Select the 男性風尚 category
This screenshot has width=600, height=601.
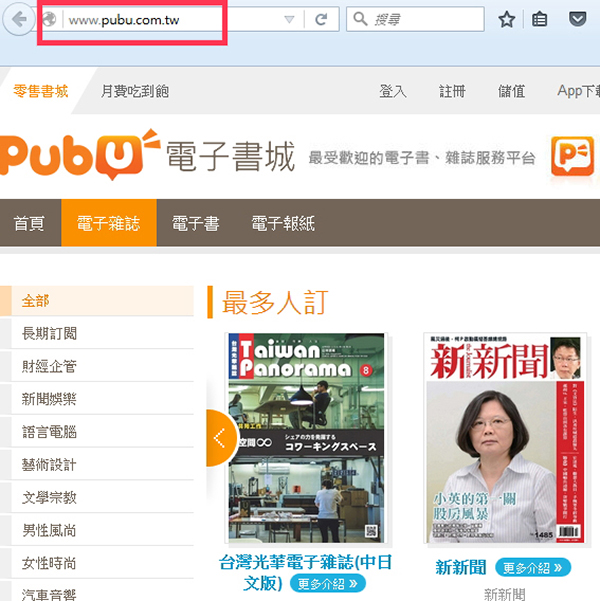click(x=97, y=530)
